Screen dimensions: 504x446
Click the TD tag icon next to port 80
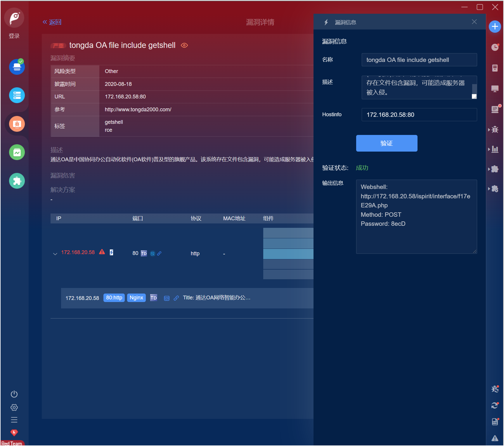(144, 253)
